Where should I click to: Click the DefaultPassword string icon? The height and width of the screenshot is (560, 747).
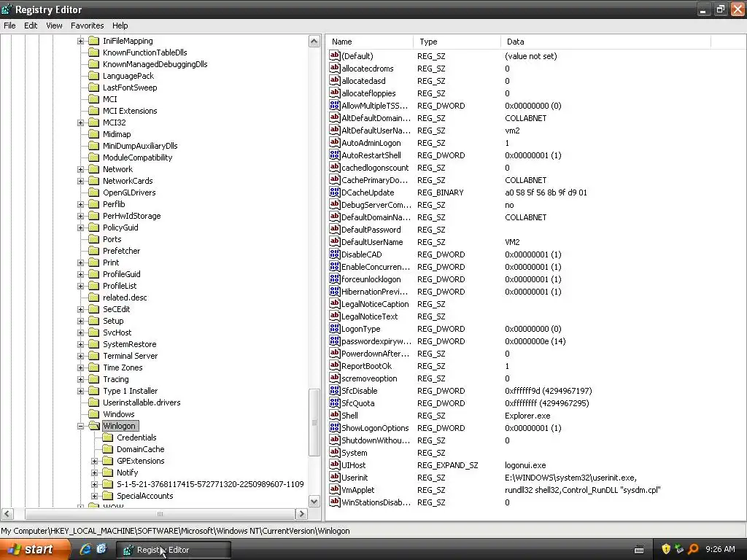coord(334,229)
